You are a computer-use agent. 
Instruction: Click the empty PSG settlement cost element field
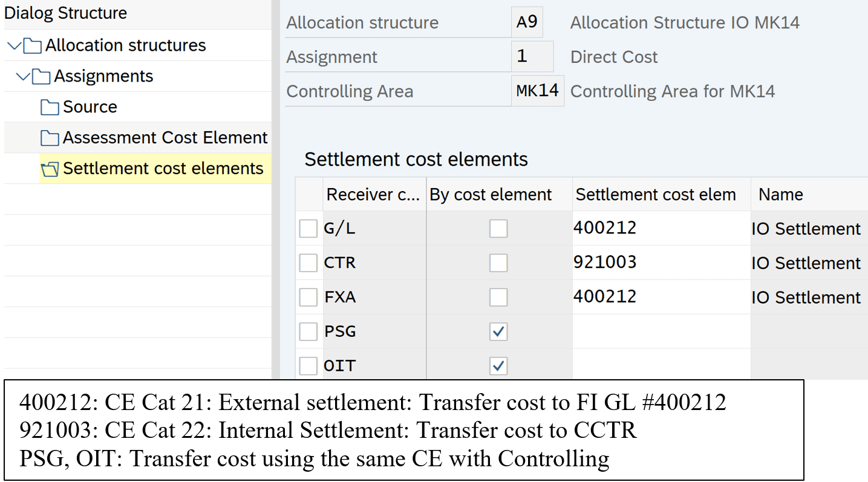point(659,331)
